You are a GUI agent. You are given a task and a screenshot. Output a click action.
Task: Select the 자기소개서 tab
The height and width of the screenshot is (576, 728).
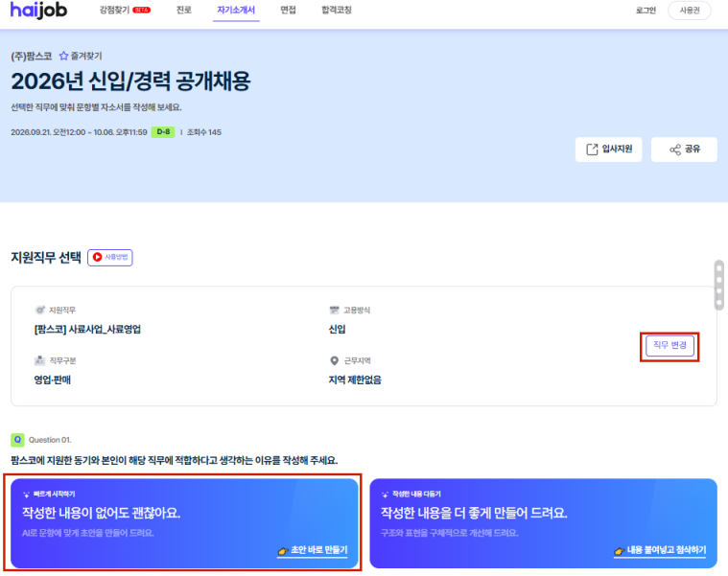pyautogui.click(x=236, y=11)
